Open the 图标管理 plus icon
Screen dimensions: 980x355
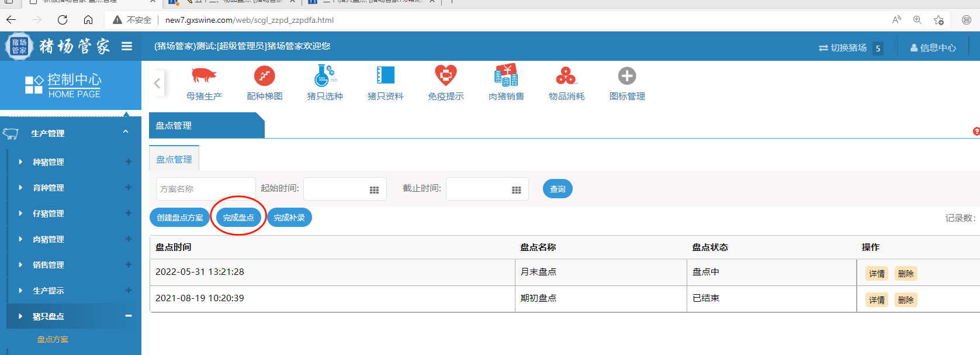coord(626,76)
